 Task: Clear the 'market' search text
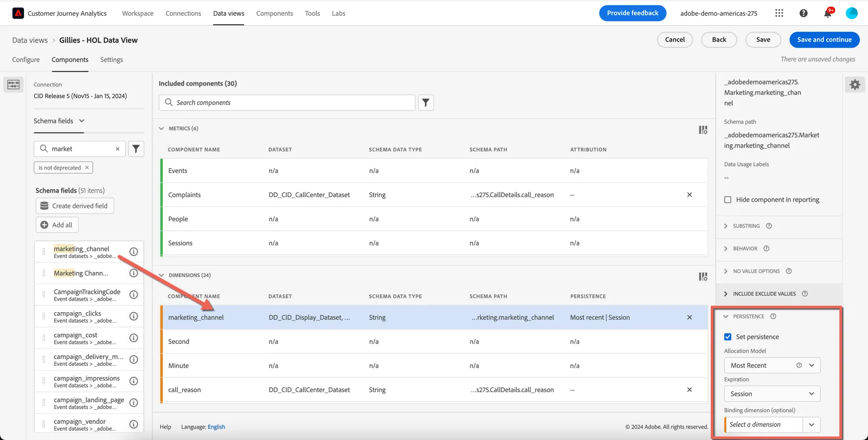point(118,149)
